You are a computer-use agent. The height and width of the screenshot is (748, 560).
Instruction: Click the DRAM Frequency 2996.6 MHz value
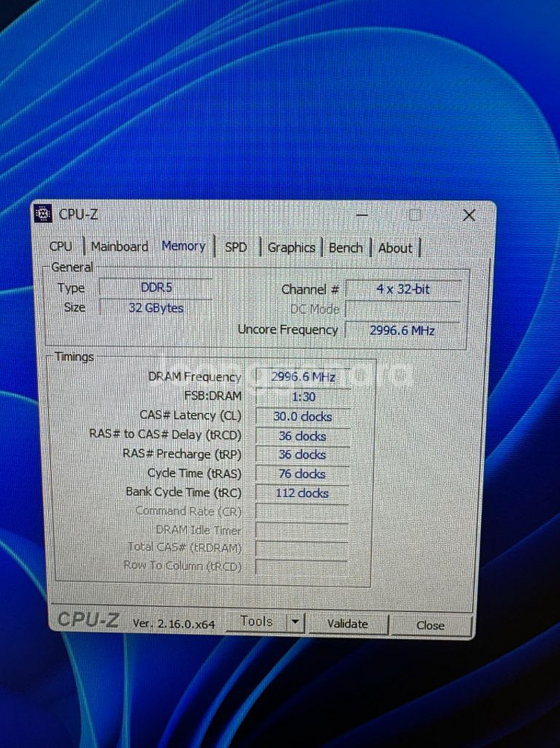[303, 377]
